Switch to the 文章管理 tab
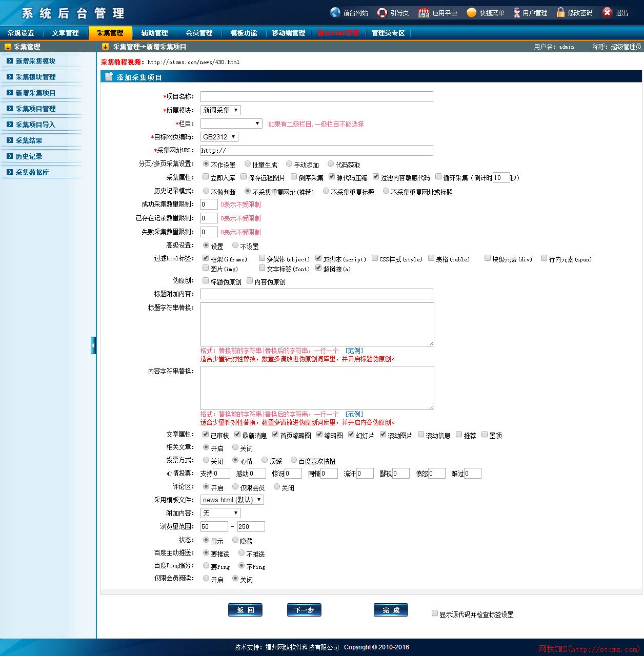Image resolution: width=644 pixels, height=656 pixels. pos(66,33)
